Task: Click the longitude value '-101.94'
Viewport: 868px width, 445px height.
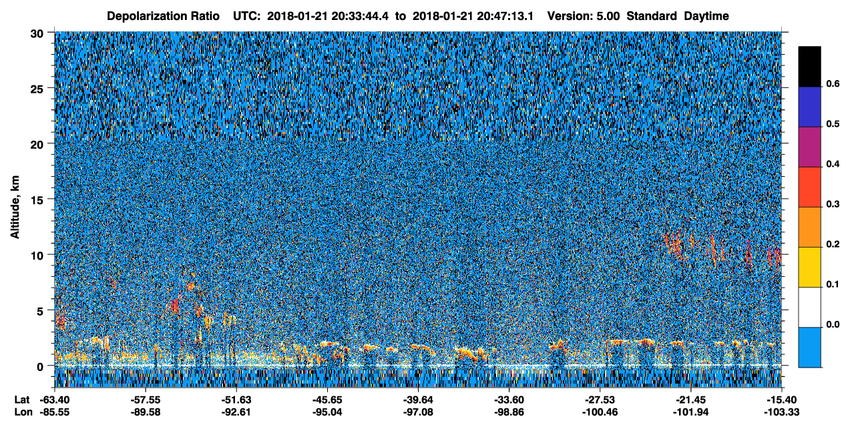Action: click(x=690, y=412)
